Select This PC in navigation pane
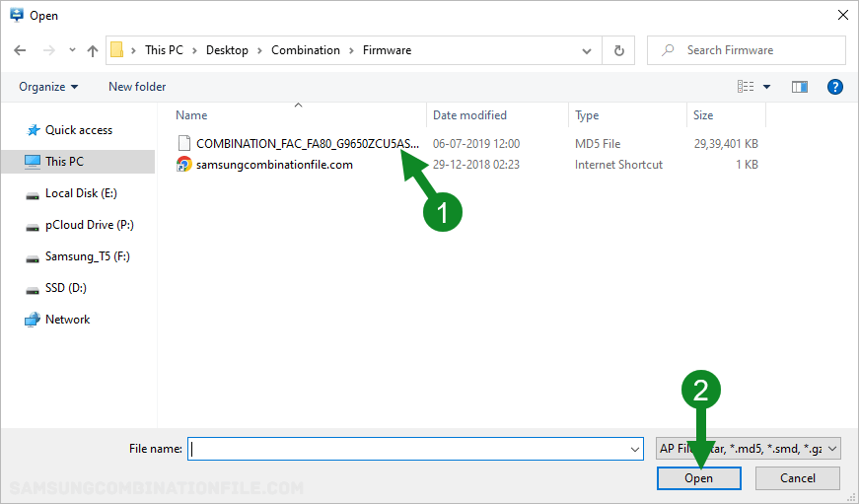The width and height of the screenshot is (859, 504). point(78,162)
